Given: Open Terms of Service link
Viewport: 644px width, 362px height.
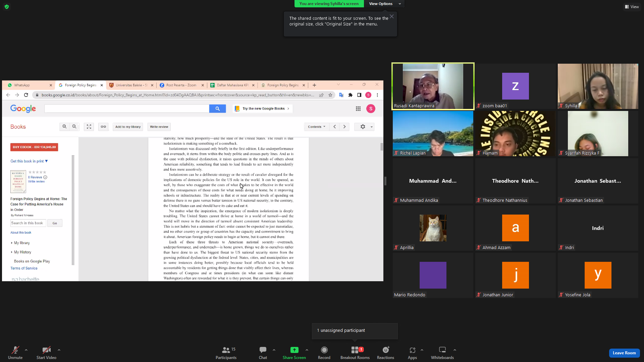Looking at the screenshot, I should tap(24, 268).
